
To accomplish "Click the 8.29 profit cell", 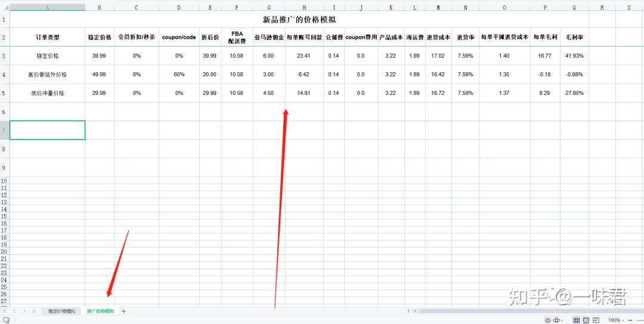I will pyautogui.click(x=545, y=93).
